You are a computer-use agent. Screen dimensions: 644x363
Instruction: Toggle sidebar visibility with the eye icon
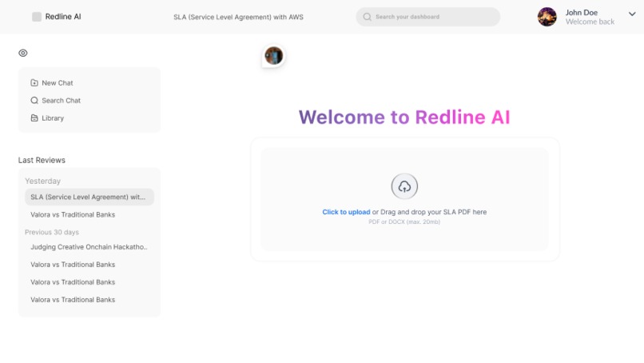point(23,53)
